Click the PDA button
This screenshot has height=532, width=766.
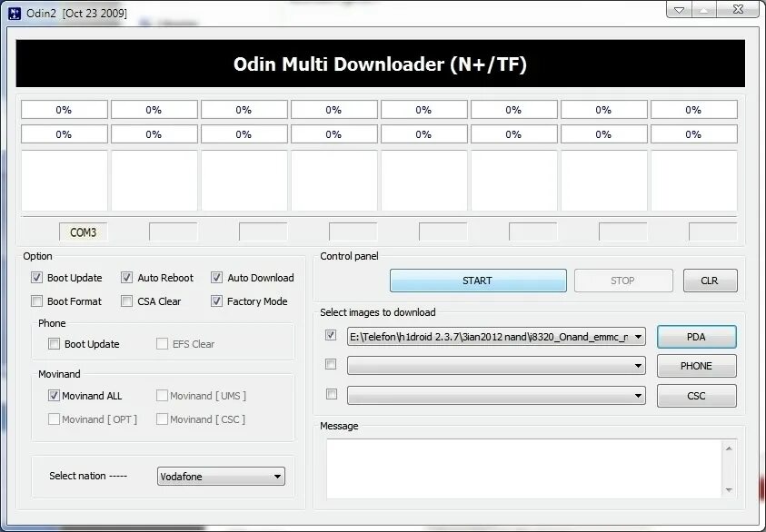pyautogui.click(x=696, y=336)
